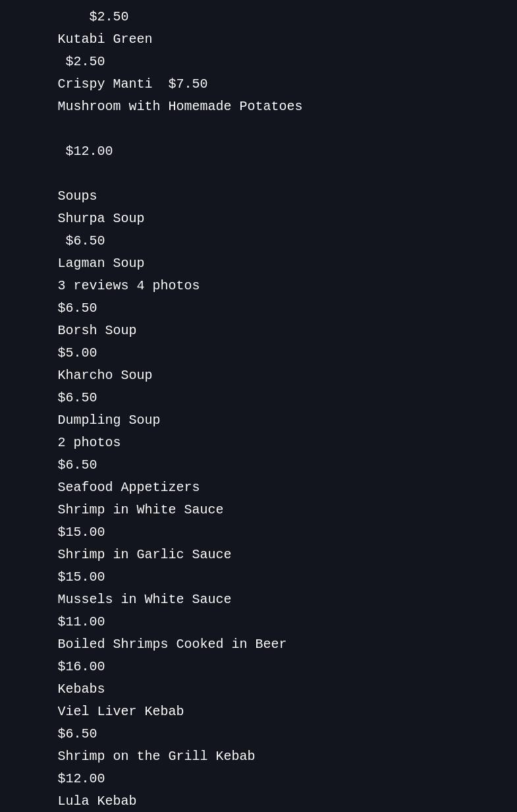Select Mussels in White Sauce line
The image size is (517, 812).
144,600
